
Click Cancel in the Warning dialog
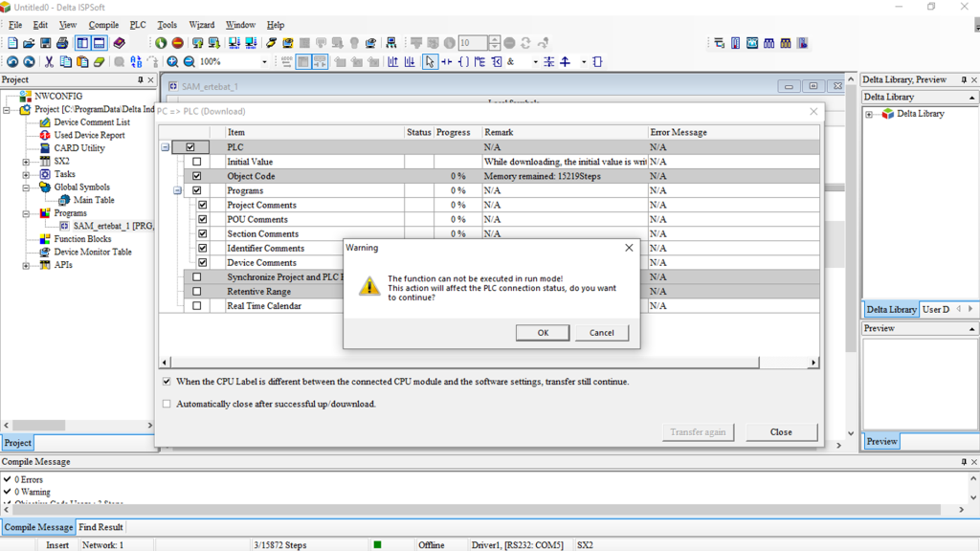pyautogui.click(x=601, y=333)
